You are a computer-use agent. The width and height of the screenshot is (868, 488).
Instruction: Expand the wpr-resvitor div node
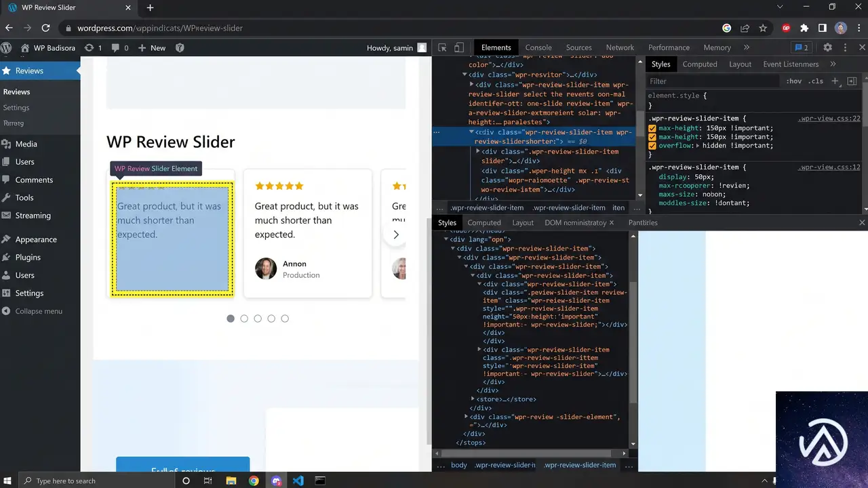(465, 75)
